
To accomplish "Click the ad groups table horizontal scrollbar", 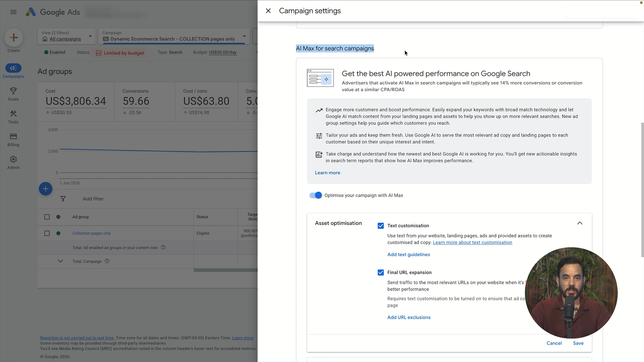I will point(226,270).
